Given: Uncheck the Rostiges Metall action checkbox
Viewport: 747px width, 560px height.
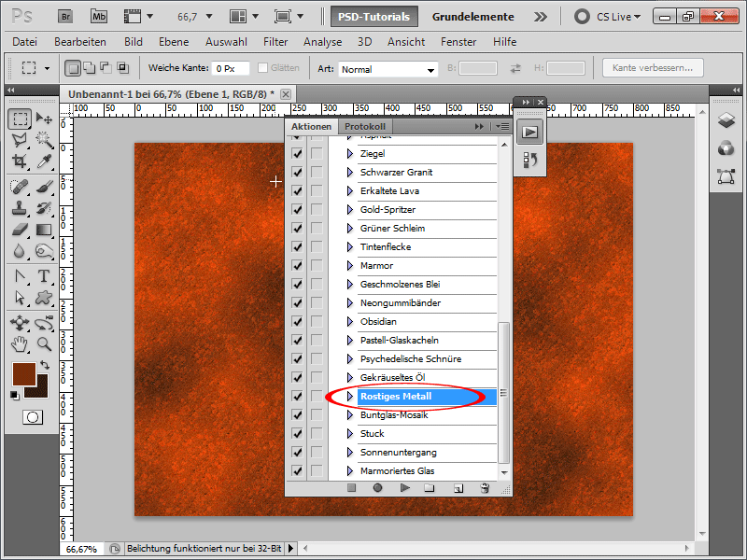Looking at the screenshot, I should point(297,396).
